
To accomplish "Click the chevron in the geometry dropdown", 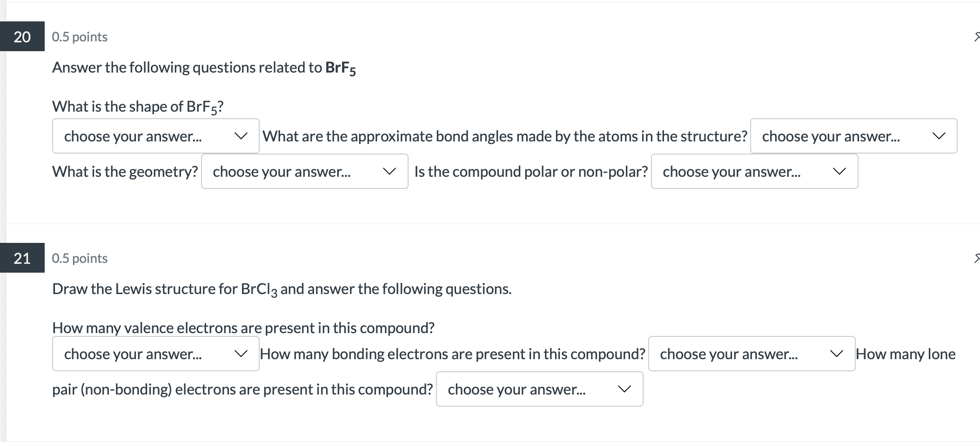I will tap(389, 171).
